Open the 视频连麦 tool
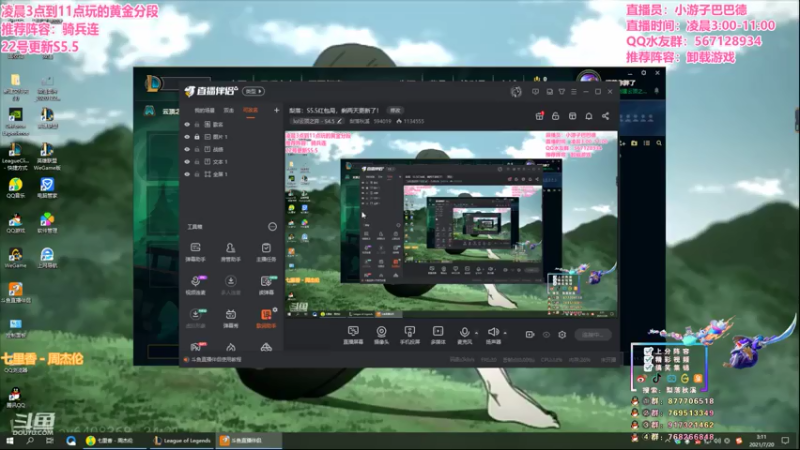This screenshot has width=800, height=450. click(x=195, y=285)
